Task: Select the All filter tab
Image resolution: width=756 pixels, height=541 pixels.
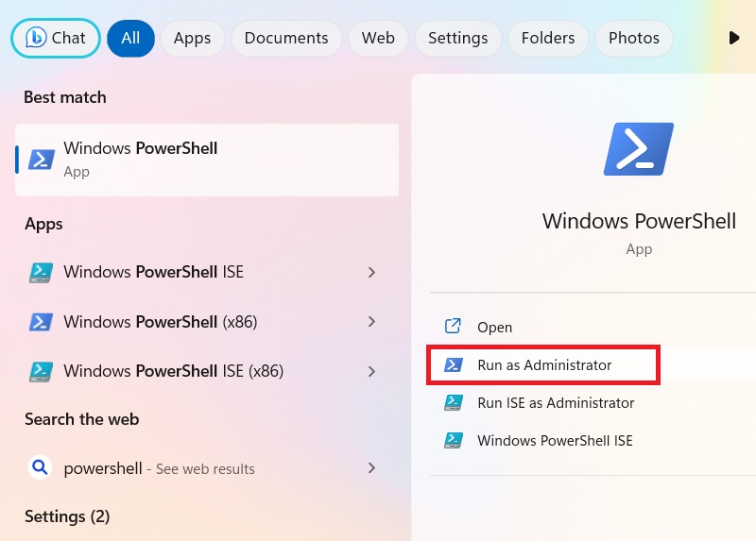Action: tap(130, 38)
